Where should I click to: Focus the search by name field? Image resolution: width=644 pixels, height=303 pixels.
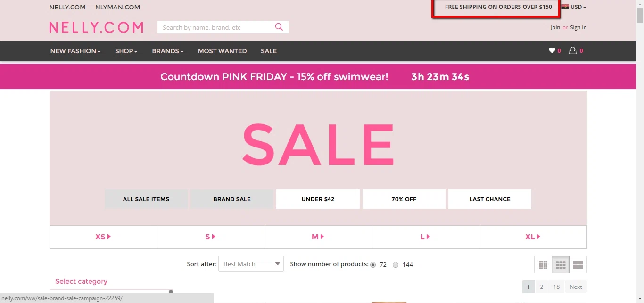pos(216,27)
